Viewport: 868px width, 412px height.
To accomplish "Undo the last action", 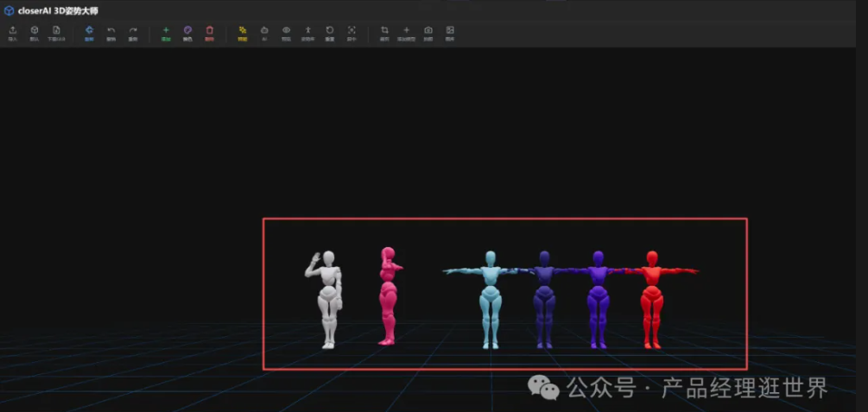I will tap(111, 30).
